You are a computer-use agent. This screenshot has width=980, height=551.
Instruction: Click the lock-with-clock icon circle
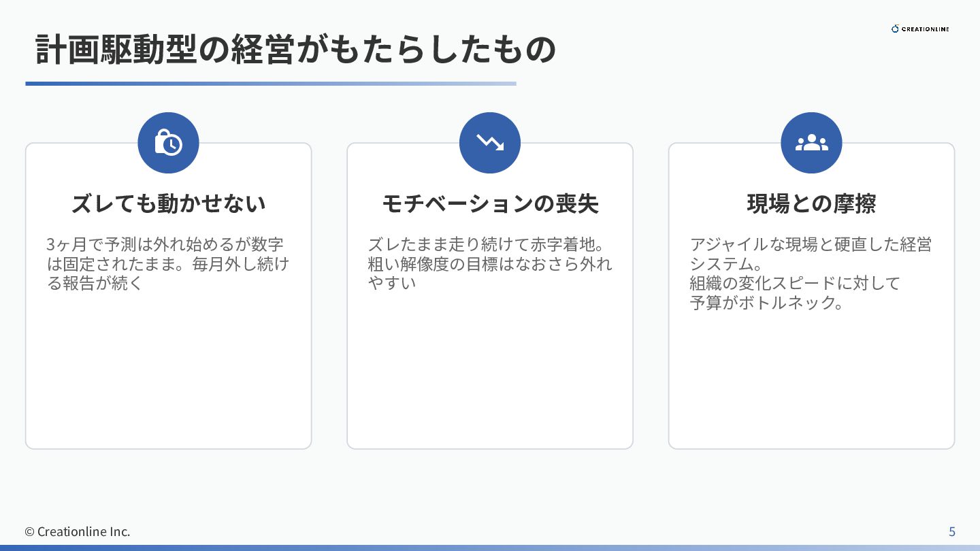pos(168,143)
